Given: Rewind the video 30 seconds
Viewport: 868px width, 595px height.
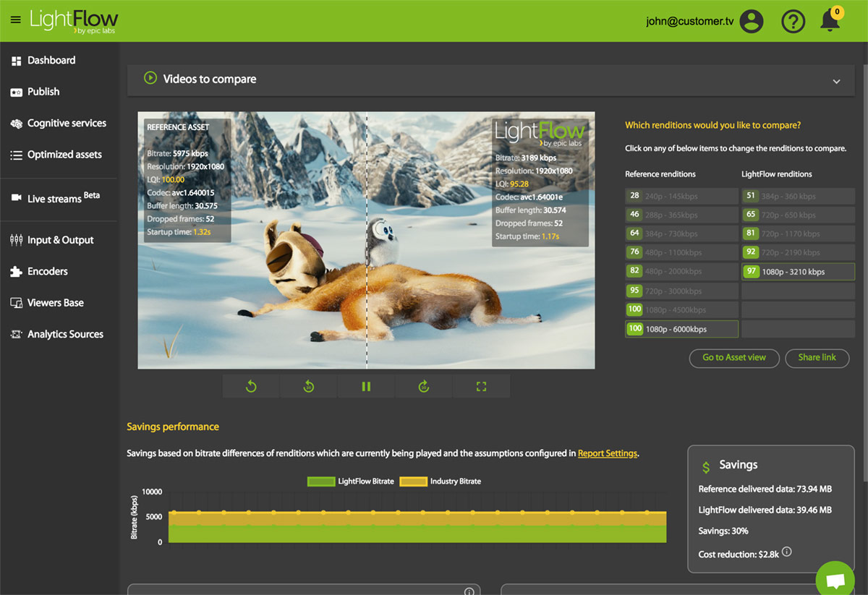Looking at the screenshot, I should [x=308, y=386].
